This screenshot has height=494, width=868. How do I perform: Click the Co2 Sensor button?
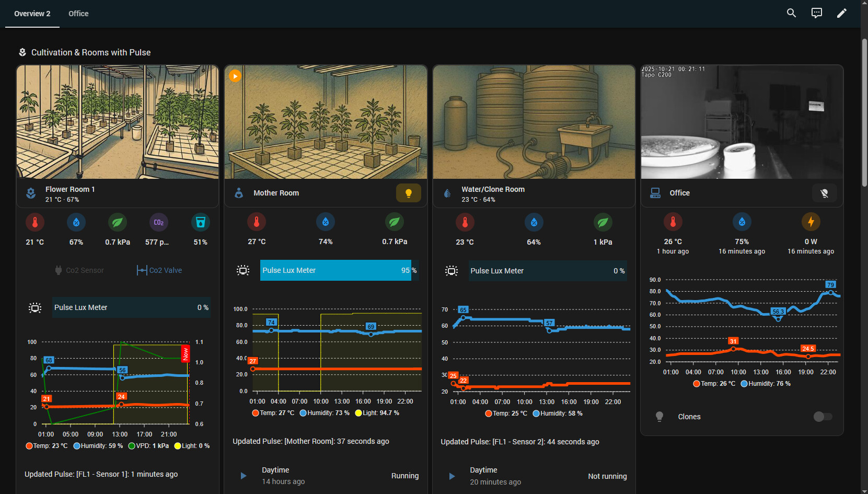(79, 270)
